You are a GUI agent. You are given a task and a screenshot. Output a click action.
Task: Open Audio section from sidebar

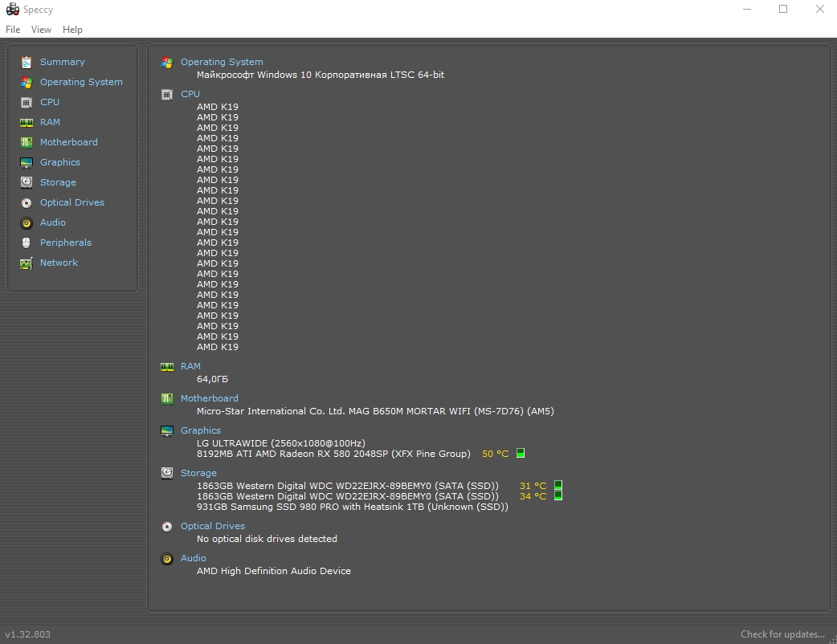(x=53, y=222)
